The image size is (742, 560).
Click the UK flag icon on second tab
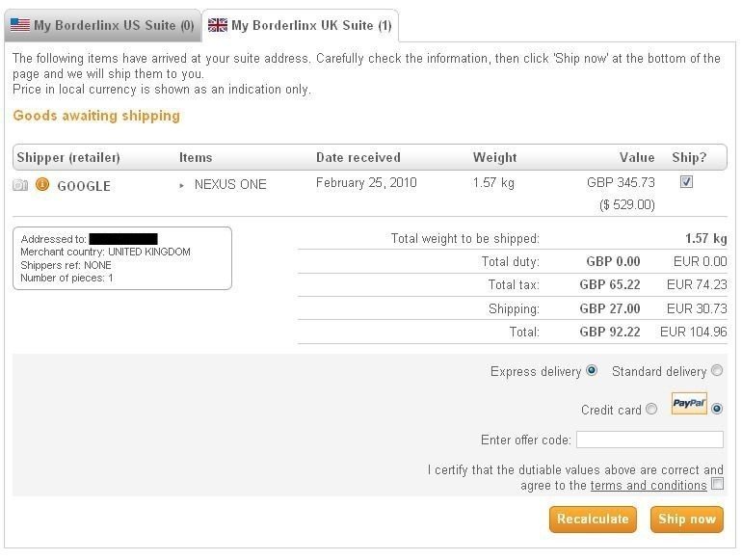pyautogui.click(x=218, y=25)
